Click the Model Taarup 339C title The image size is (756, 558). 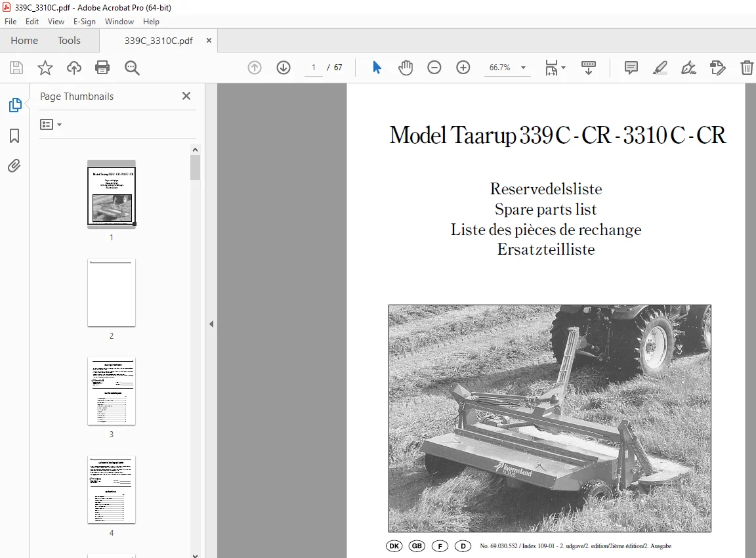pos(557,135)
